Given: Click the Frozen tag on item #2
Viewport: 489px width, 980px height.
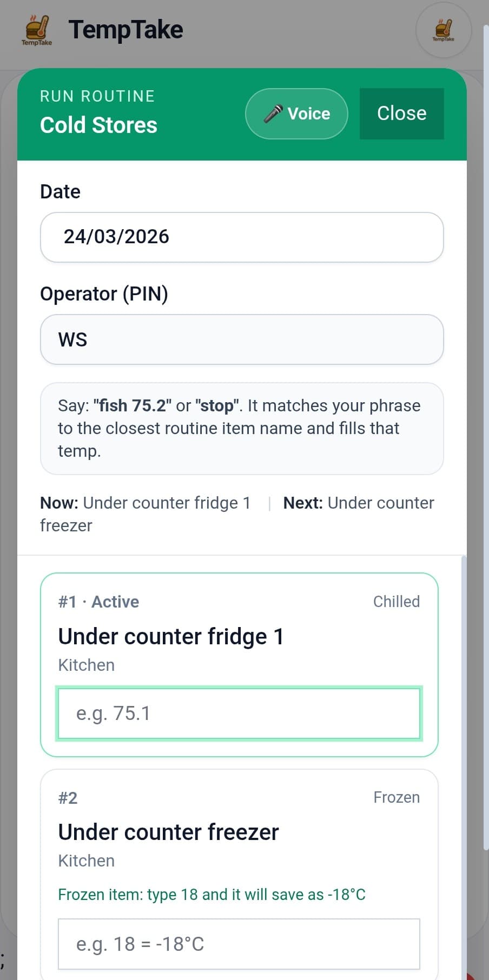Looking at the screenshot, I should pos(397,797).
